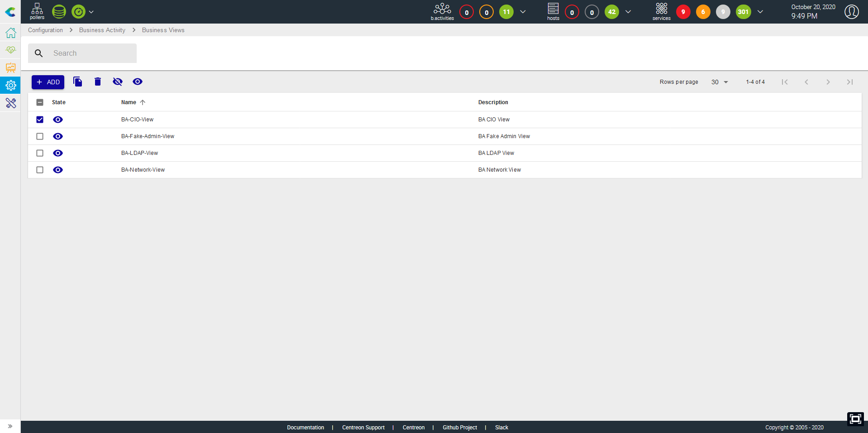Expand the services status chevron

[x=760, y=12]
